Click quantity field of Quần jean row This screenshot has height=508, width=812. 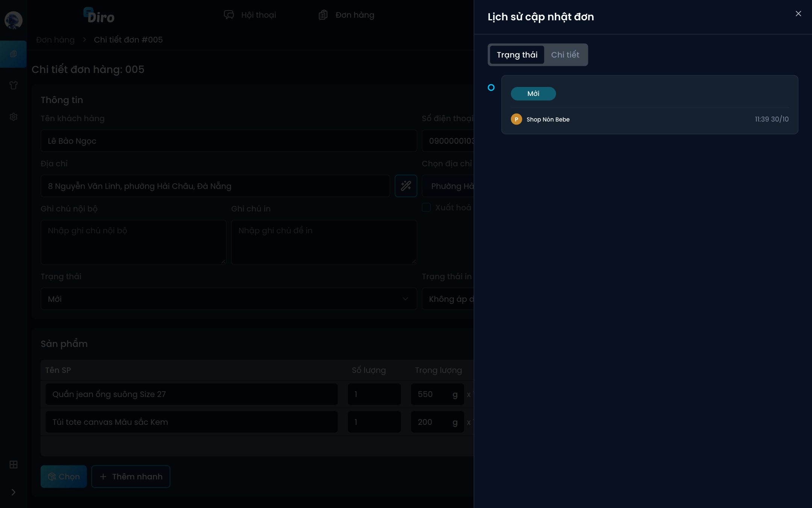pos(374,394)
